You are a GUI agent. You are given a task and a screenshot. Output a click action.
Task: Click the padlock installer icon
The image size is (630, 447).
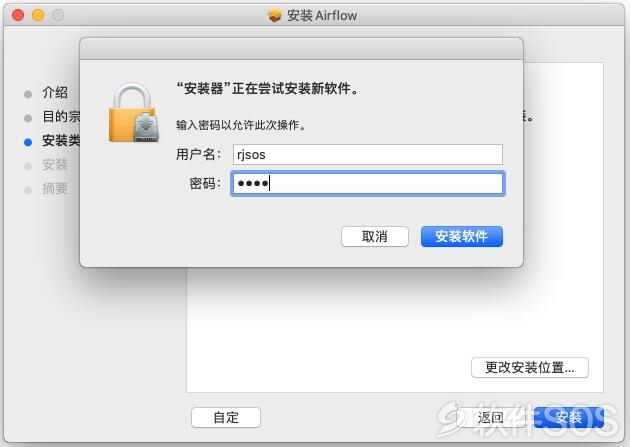[x=133, y=112]
